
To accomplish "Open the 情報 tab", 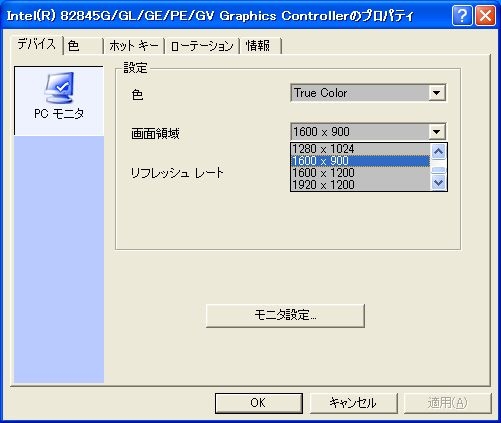I will click(260, 46).
